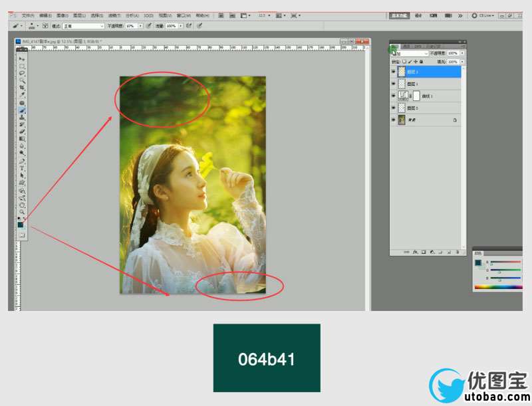
Task: Open layer fill 100% arrow
Action: (462, 62)
